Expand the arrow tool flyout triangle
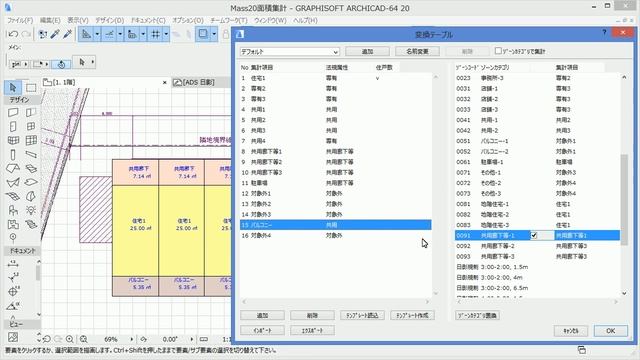This screenshot has width=640, height=360. 93,62
